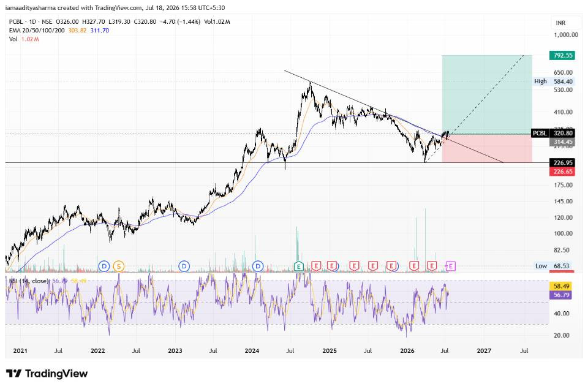Click the header text 'created with TradingView.com'

tap(99, 7)
